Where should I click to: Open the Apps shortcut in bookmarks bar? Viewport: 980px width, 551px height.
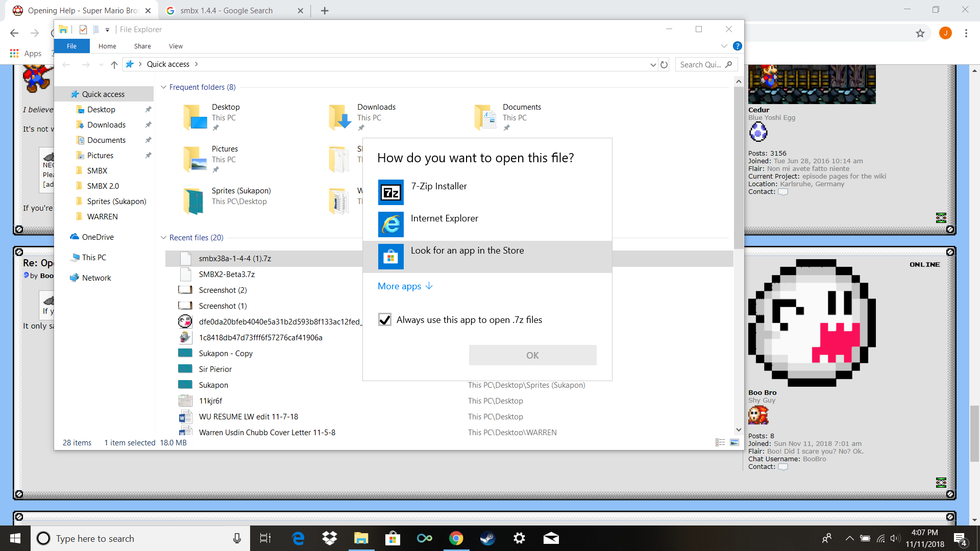tap(26, 53)
